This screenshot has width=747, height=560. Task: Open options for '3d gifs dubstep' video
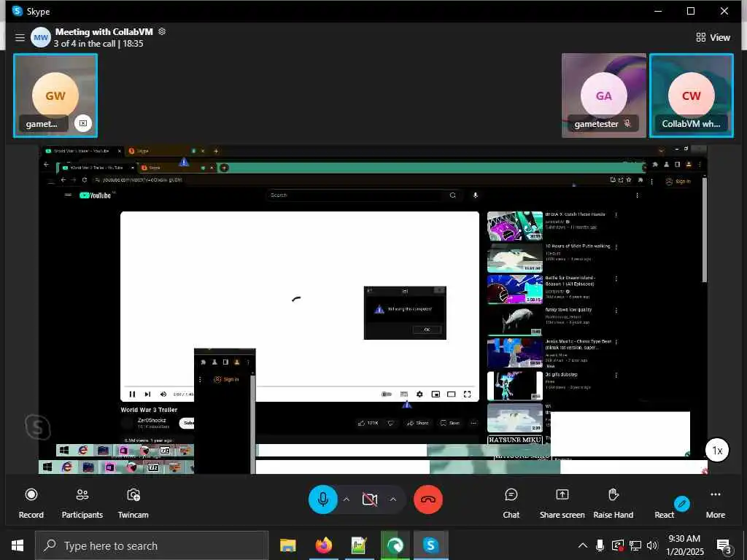(x=616, y=376)
